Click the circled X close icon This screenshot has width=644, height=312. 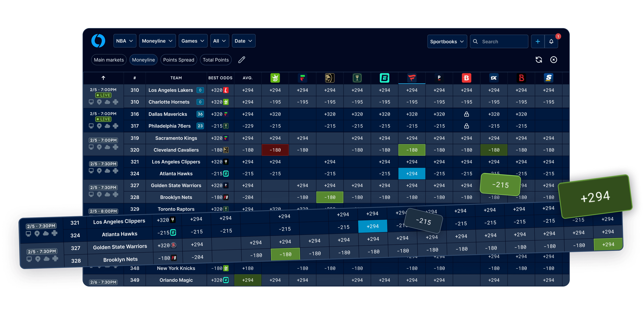(x=553, y=60)
